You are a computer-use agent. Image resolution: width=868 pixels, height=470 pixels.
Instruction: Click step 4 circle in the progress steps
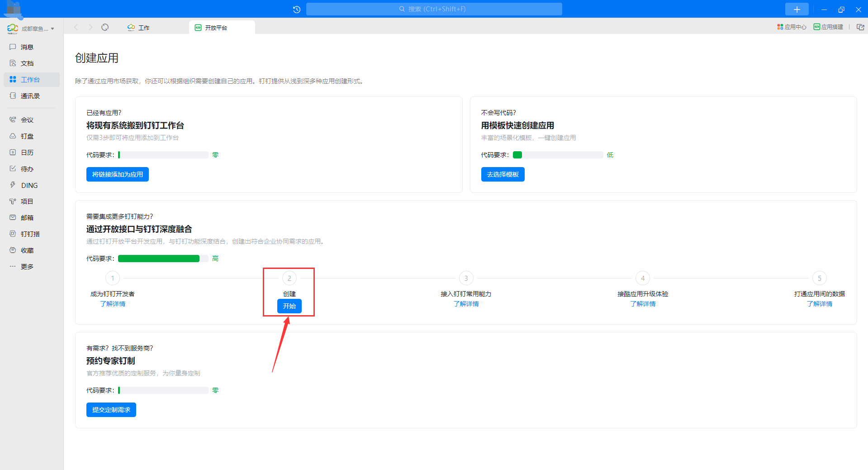coord(643,278)
